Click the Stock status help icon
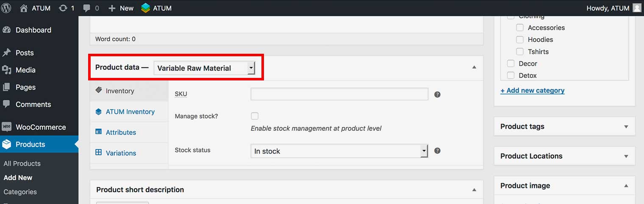644x204 pixels. point(437,151)
